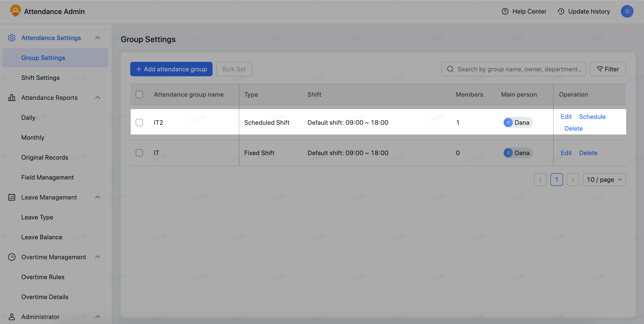Image resolution: width=644 pixels, height=324 pixels.
Task: Check the select-all checkbox in the table header
Action: click(x=139, y=94)
